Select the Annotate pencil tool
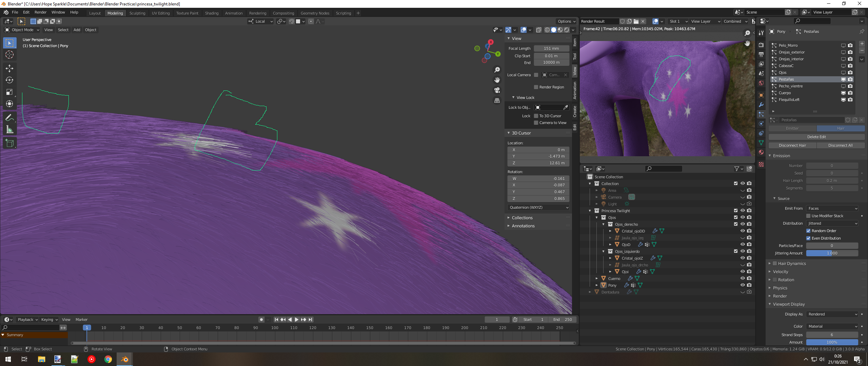The width and height of the screenshot is (868, 366). pos(9,118)
